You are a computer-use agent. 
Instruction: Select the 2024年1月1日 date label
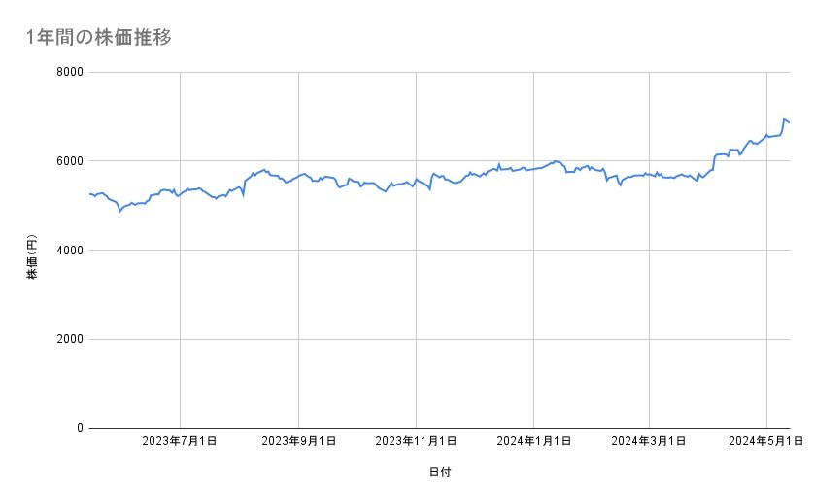coord(533,442)
